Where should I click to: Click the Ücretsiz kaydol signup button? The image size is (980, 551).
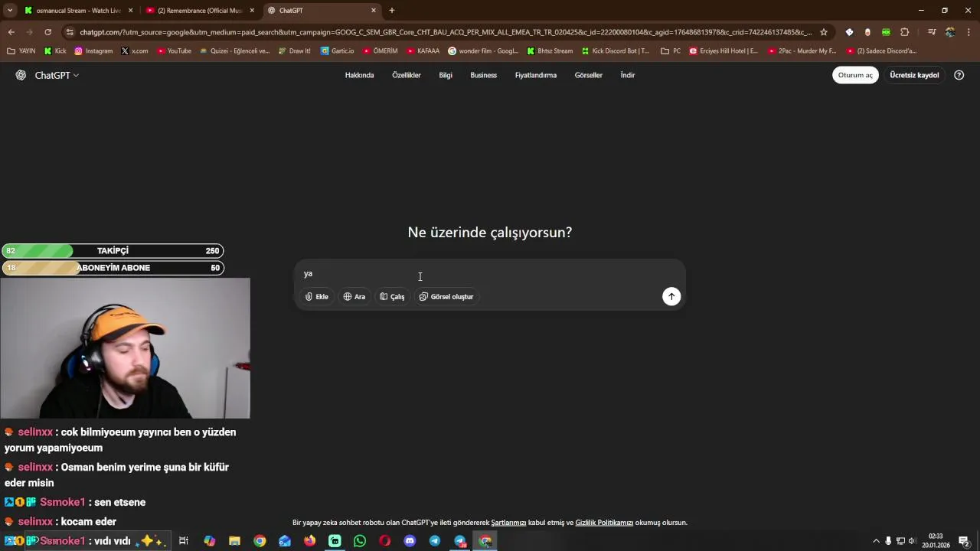914,75
